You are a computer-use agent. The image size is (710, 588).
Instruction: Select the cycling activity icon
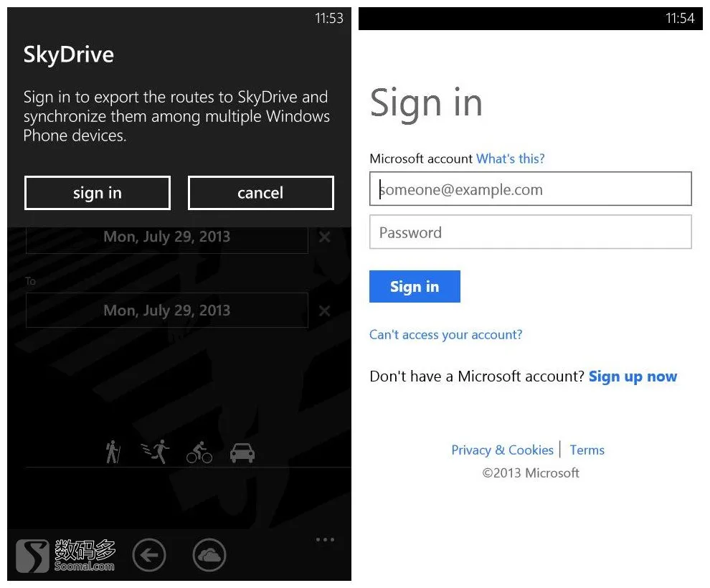(x=199, y=452)
